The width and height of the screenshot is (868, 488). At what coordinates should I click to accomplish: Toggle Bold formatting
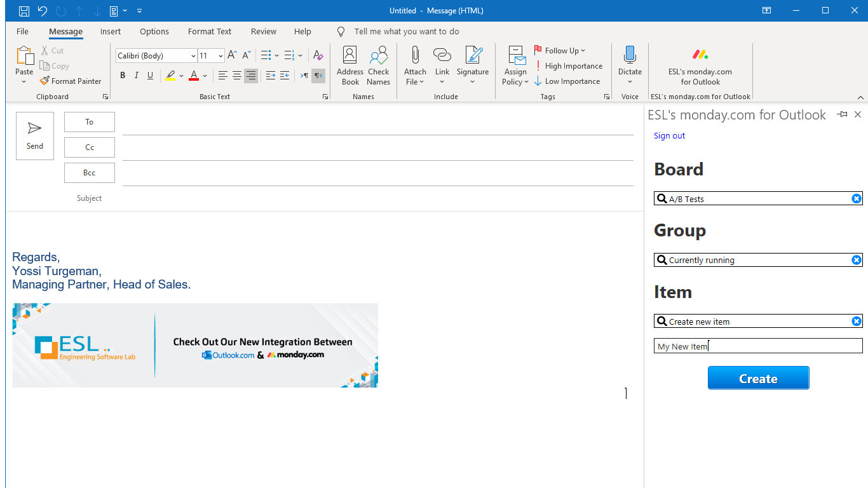[123, 76]
